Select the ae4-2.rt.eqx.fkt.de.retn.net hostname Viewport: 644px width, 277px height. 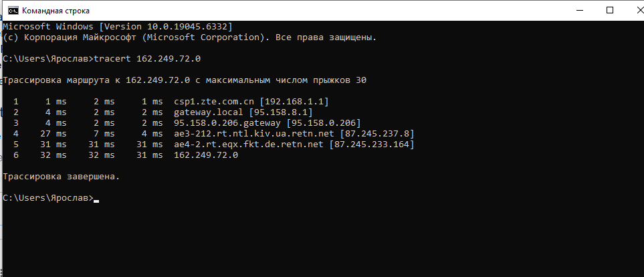(x=249, y=145)
